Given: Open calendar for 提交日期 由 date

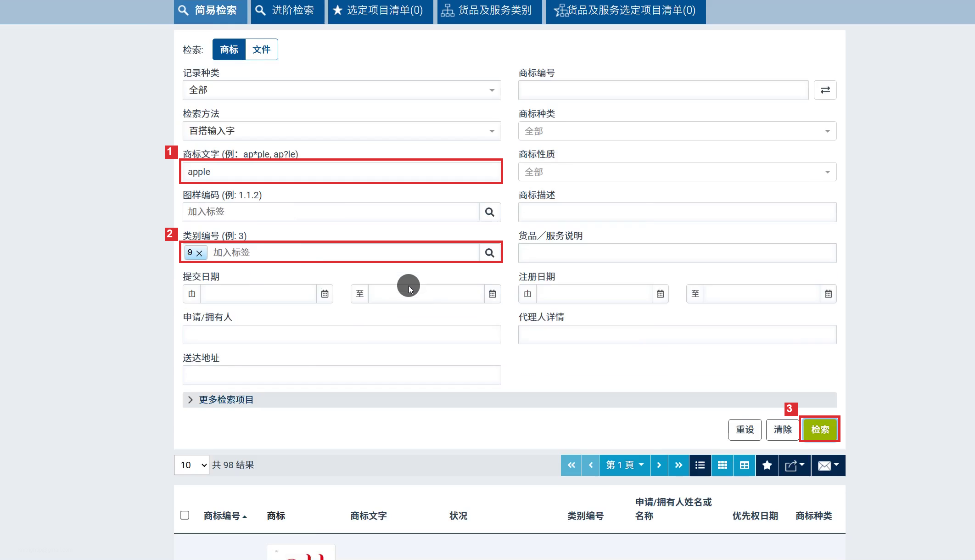Looking at the screenshot, I should point(325,294).
